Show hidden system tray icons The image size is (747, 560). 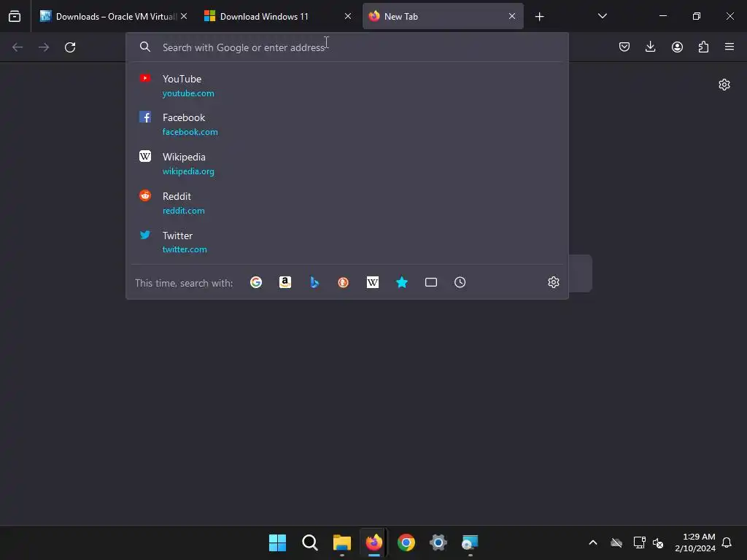pyautogui.click(x=593, y=542)
